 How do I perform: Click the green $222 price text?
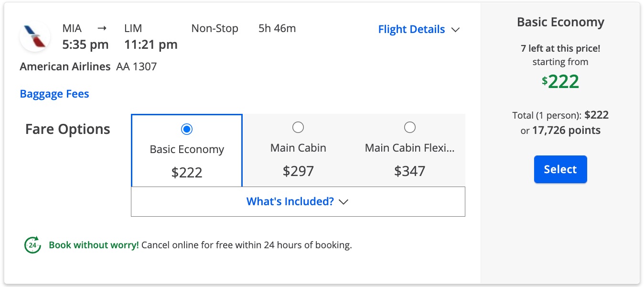[x=560, y=82]
